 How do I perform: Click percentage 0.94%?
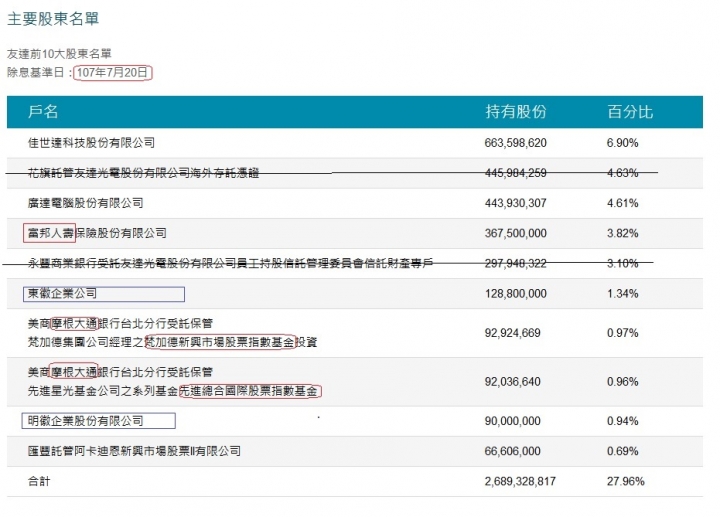623,421
